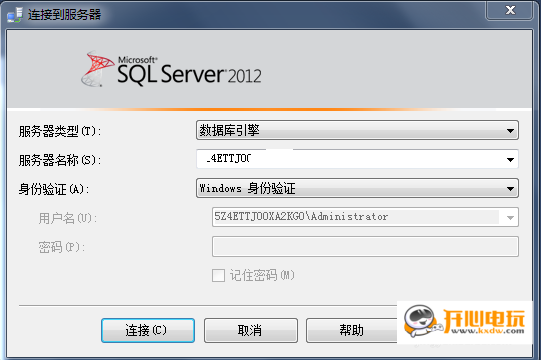541x360 pixels.
Task: Select the Windows 身份验证 combo box
Action: pos(357,188)
